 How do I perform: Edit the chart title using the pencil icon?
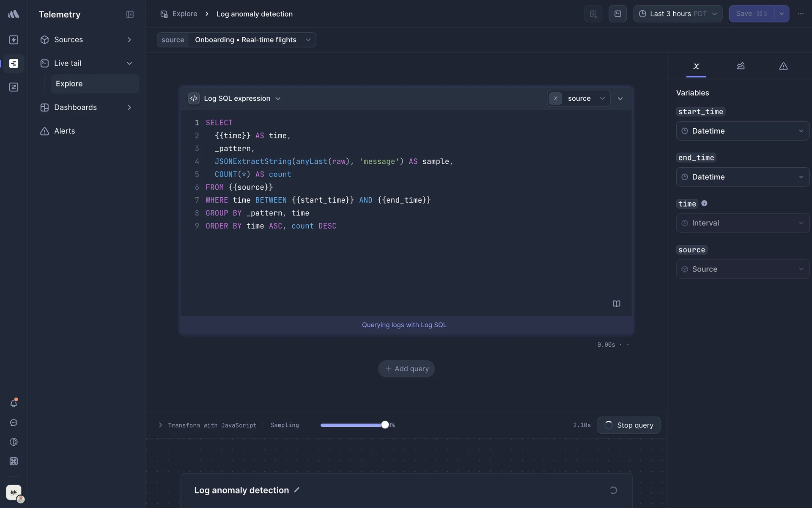coord(297,490)
